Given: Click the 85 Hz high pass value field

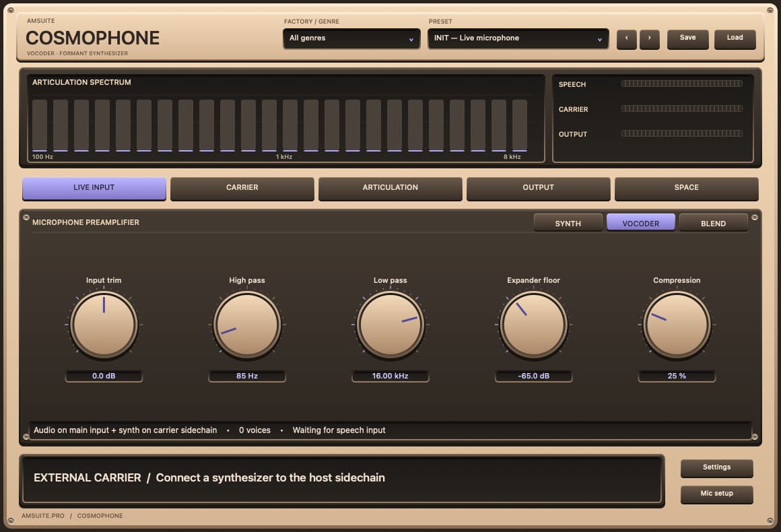Looking at the screenshot, I should (247, 376).
